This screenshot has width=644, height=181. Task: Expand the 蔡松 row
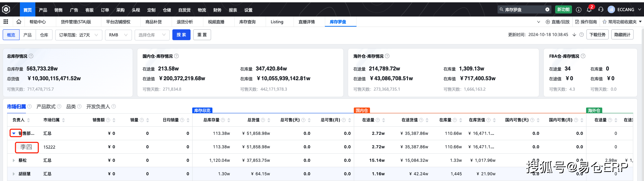(14, 160)
